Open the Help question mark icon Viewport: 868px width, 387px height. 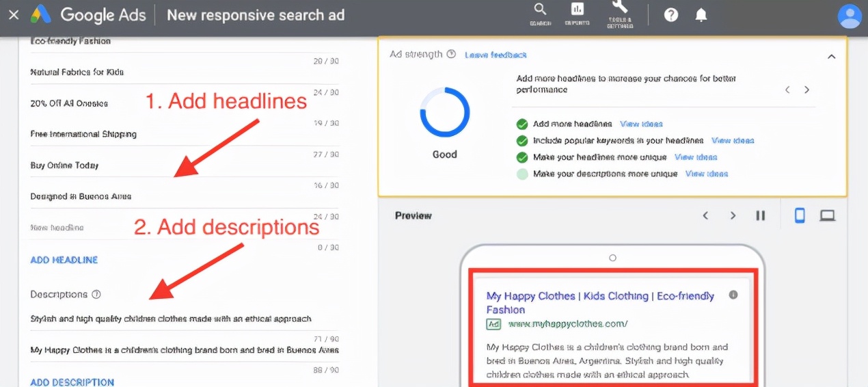click(x=671, y=14)
